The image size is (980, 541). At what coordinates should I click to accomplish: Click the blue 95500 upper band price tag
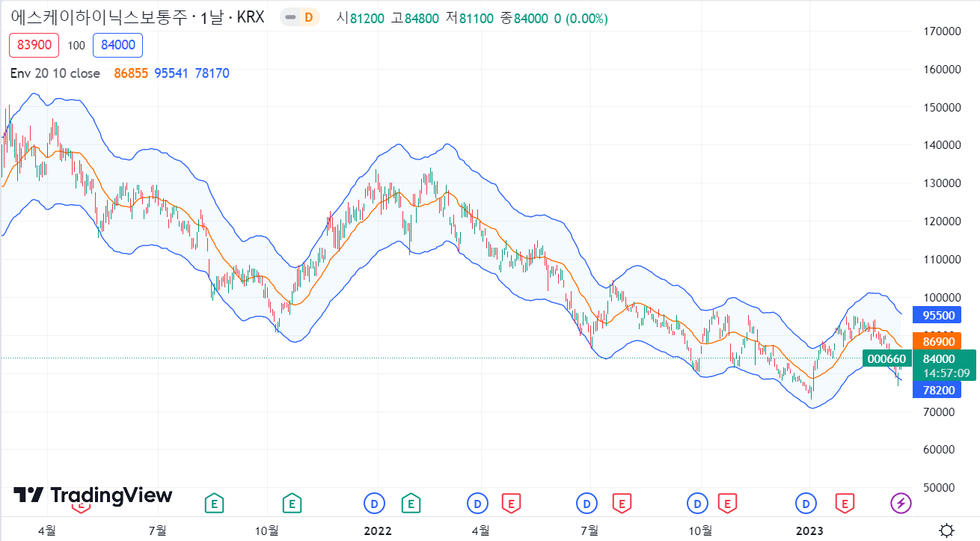[x=938, y=316]
